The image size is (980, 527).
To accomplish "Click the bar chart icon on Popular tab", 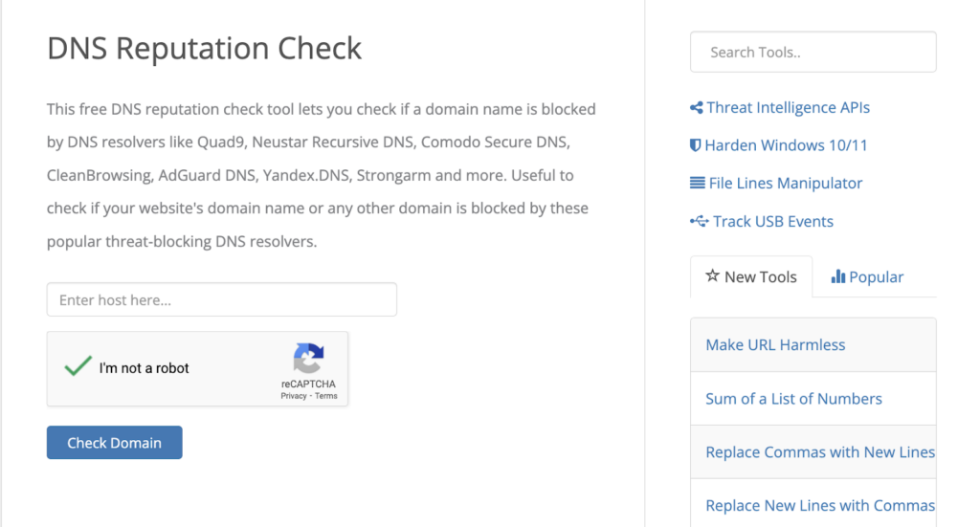I will pos(837,276).
